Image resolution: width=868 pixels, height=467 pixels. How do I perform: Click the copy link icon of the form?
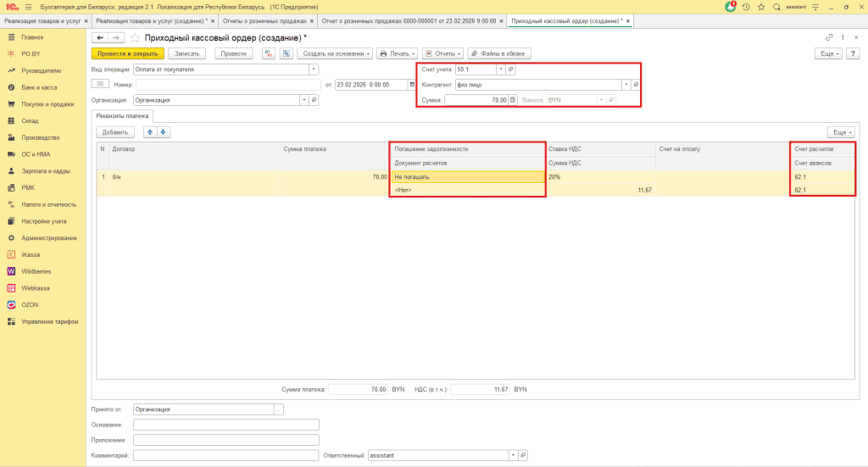click(x=829, y=38)
